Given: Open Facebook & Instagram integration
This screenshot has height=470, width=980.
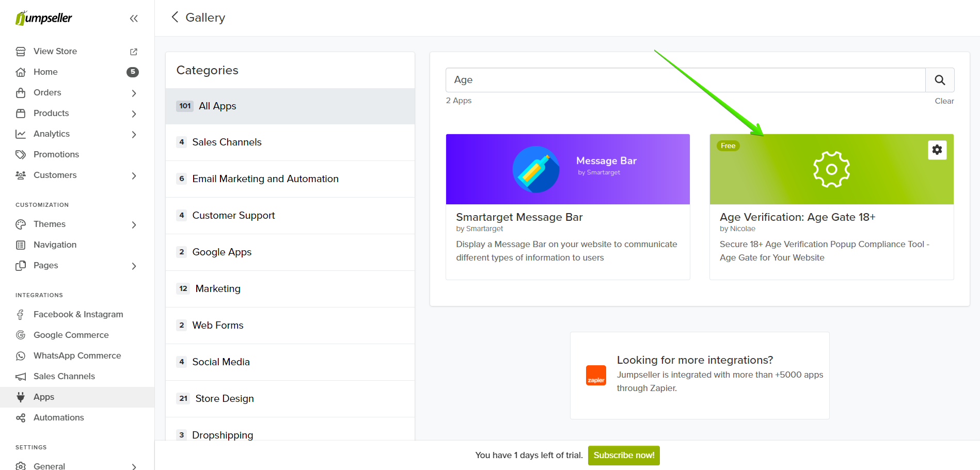Looking at the screenshot, I should pyautogui.click(x=78, y=314).
